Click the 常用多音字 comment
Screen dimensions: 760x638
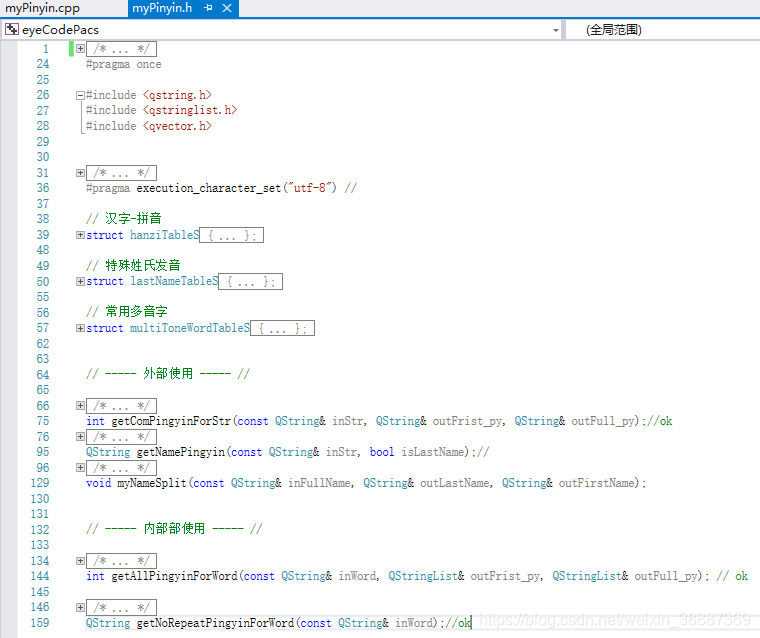tap(127, 312)
